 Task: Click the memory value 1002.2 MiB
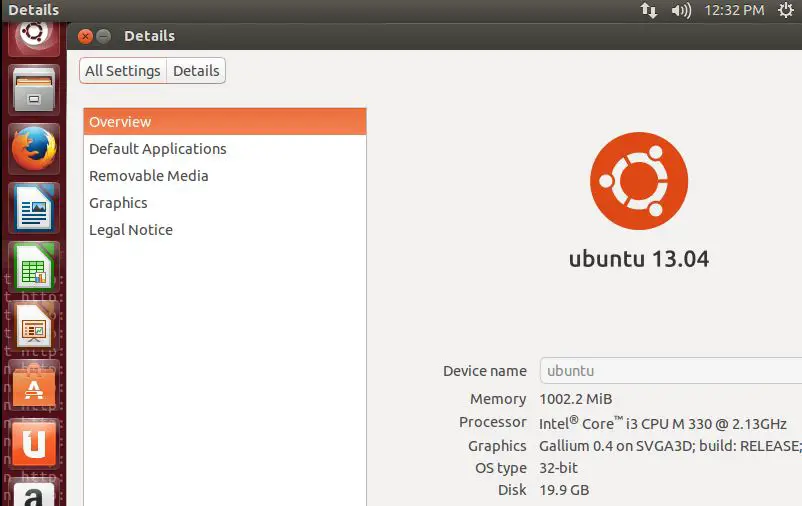pyautogui.click(x=575, y=399)
